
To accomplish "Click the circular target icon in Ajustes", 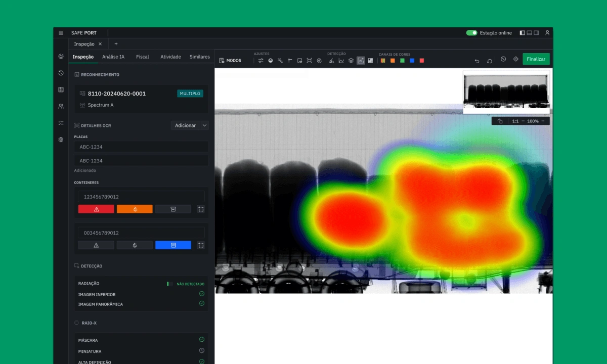I will point(319,61).
